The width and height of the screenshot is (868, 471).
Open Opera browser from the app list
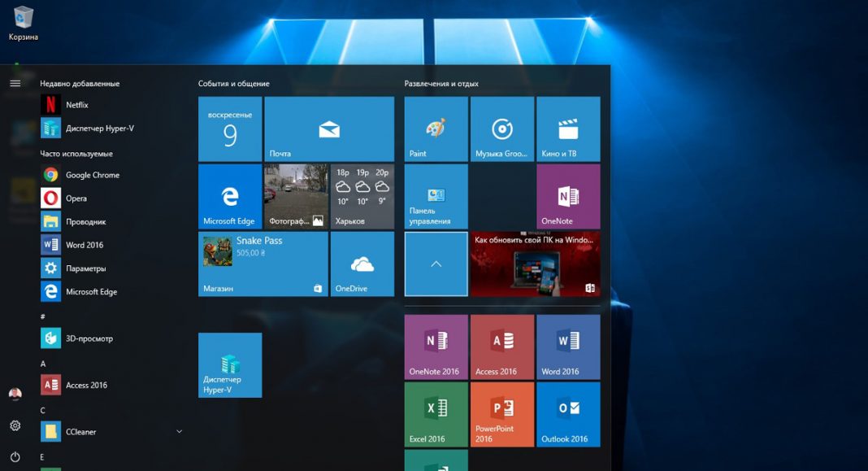coord(111,198)
